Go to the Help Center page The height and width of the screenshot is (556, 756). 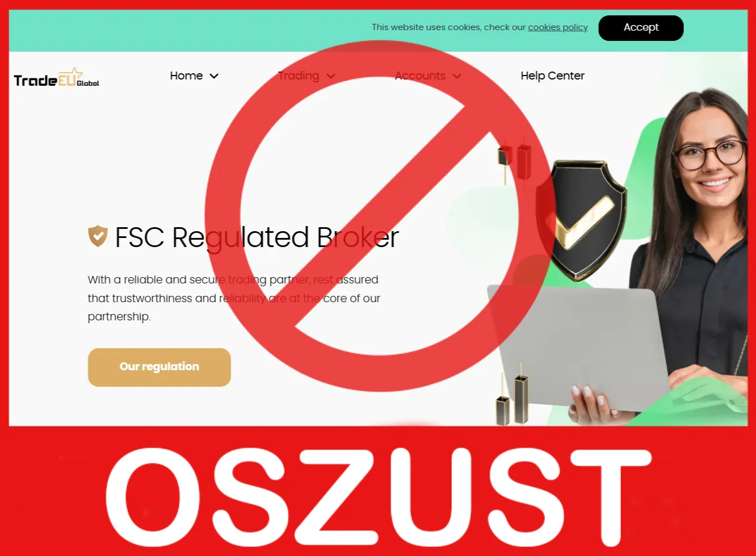[552, 76]
